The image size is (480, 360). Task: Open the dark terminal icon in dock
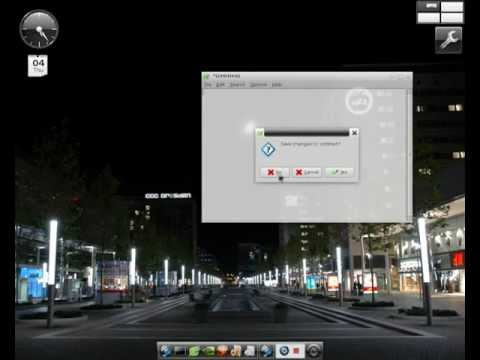180,351
